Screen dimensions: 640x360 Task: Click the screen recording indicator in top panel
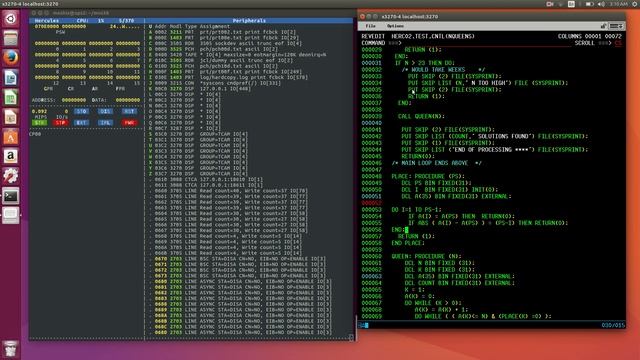pyautogui.click(x=550, y=4)
